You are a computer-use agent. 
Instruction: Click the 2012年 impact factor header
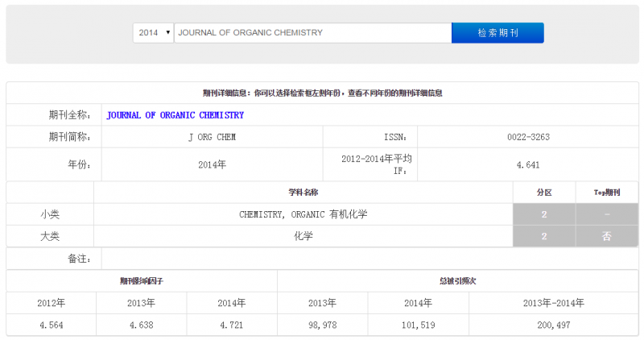(x=51, y=303)
